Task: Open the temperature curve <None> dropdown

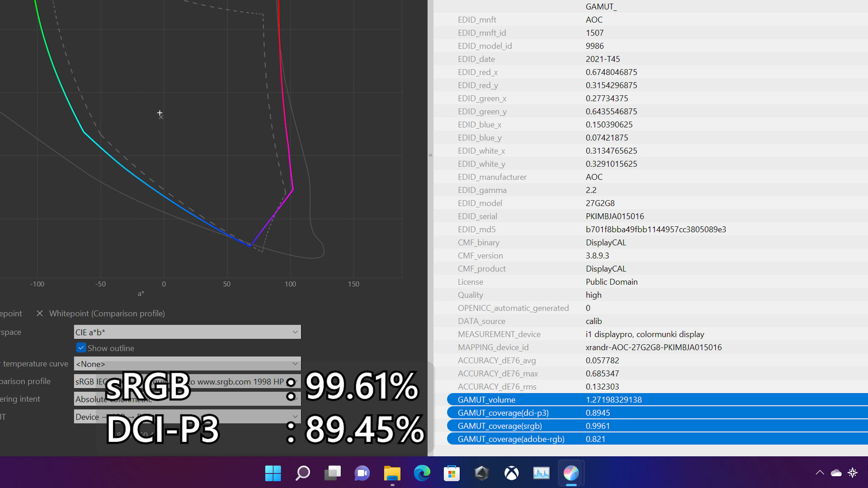Action: (187, 364)
